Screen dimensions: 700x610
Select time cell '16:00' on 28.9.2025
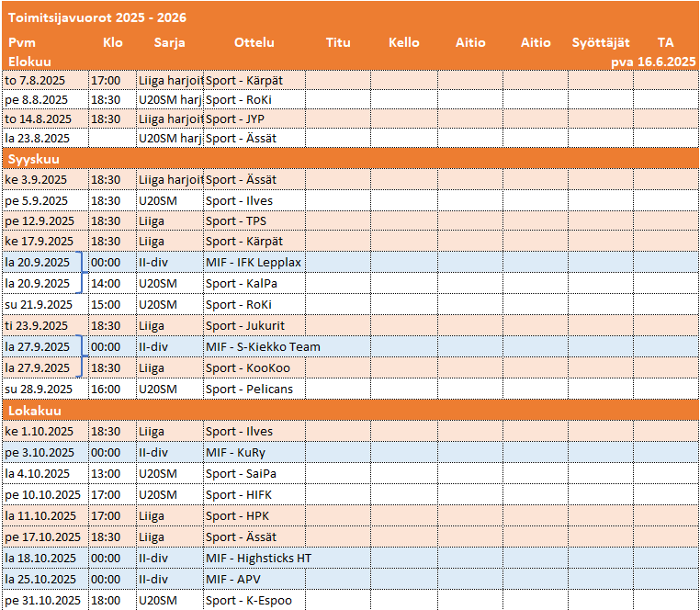pos(112,389)
